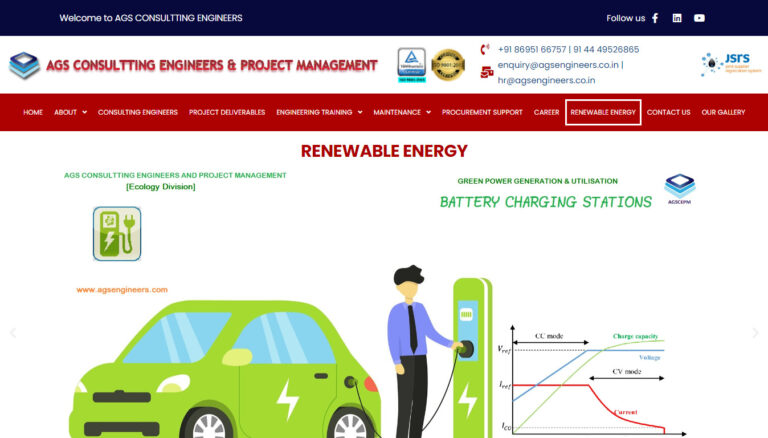Click the AGSCEPM logo in banner
This screenshot has width=768, height=438.
click(x=680, y=189)
